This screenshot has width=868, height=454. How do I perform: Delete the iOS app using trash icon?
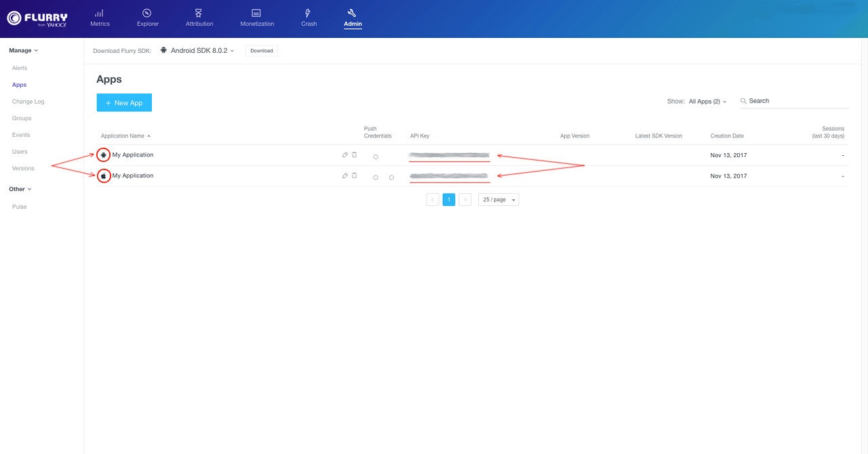355,176
